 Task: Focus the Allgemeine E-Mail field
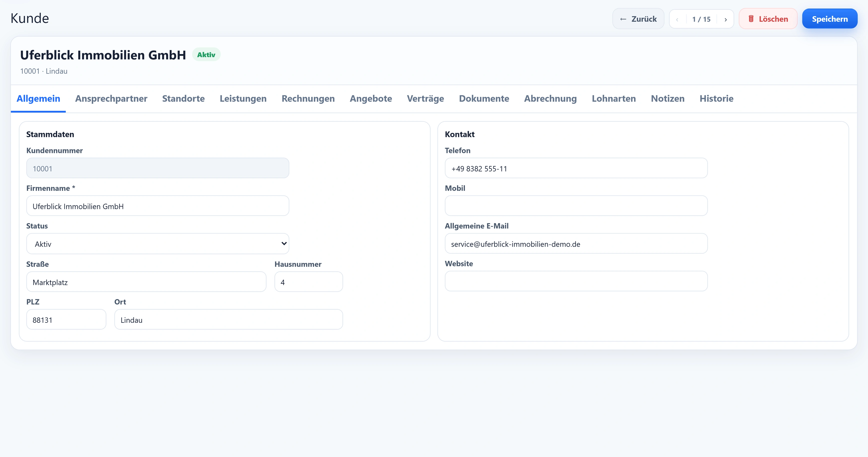click(x=576, y=244)
